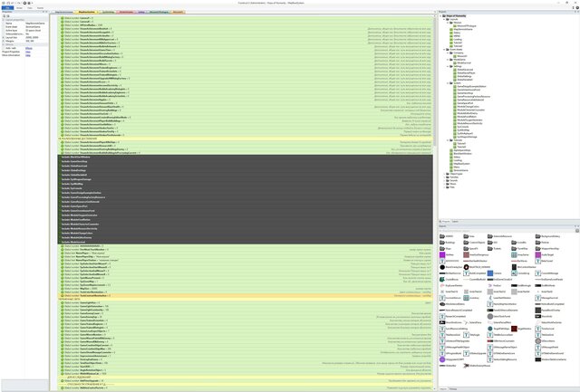Click the Objects panel search field
The image size is (580, 392).
[x=506, y=231]
